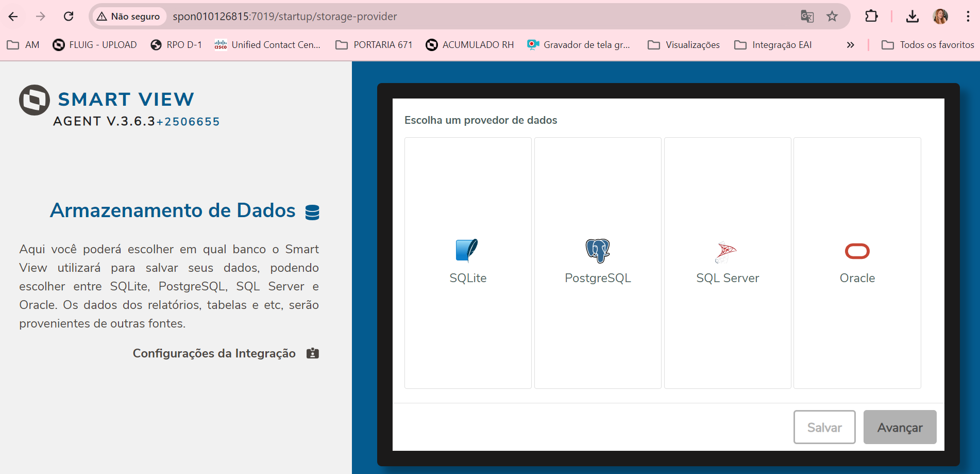
Task: Select the PostgreSQL provider label
Action: 598,278
